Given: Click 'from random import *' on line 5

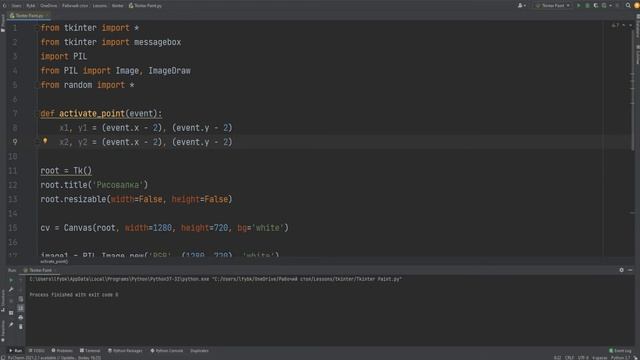Looking at the screenshot, I should click(x=87, y=85).
